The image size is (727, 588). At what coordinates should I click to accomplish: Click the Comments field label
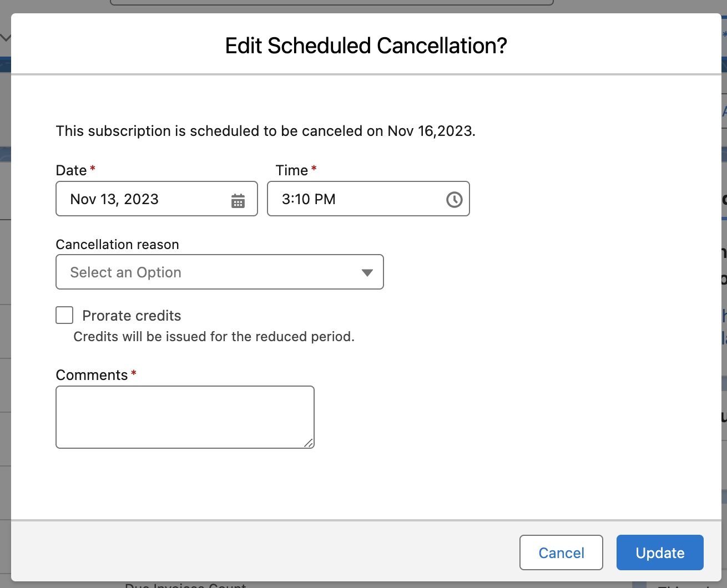coord(92,375)
